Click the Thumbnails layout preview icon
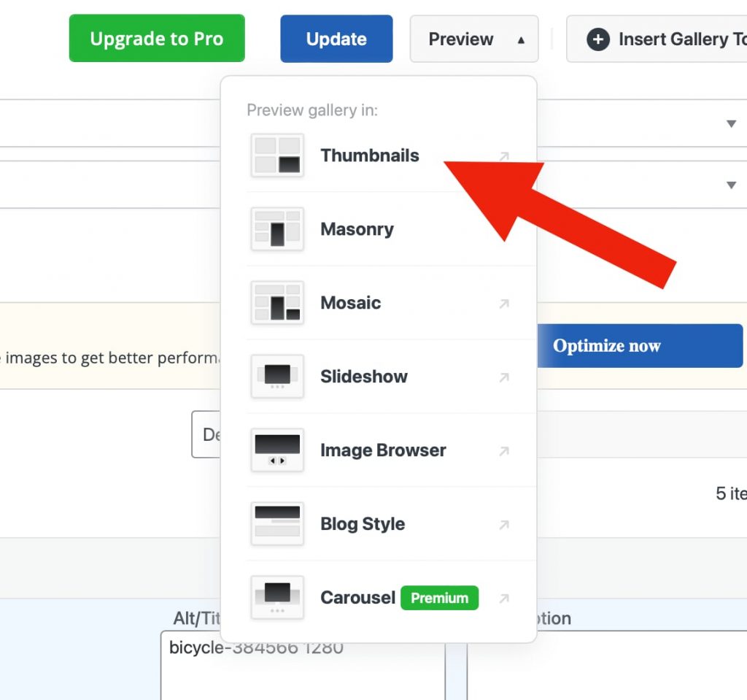The height and width of the screenshot is (700, 747). (x=277, y=155)
